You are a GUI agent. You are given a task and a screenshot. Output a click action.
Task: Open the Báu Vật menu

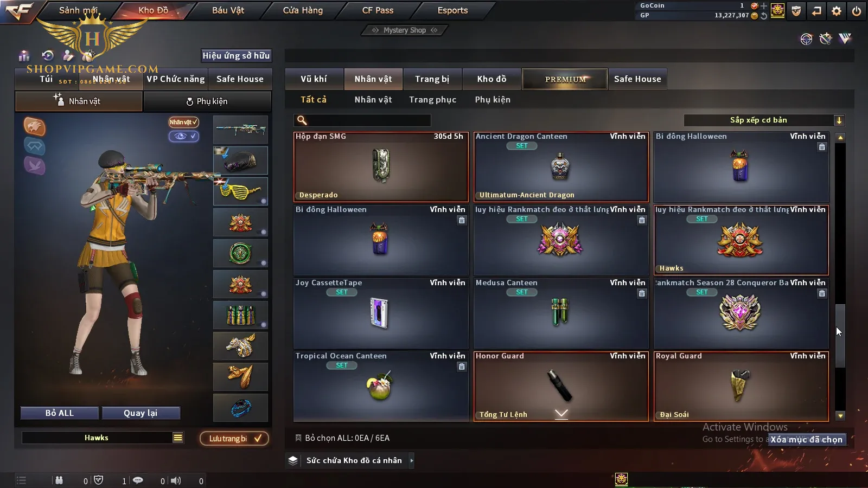(228, 10)
